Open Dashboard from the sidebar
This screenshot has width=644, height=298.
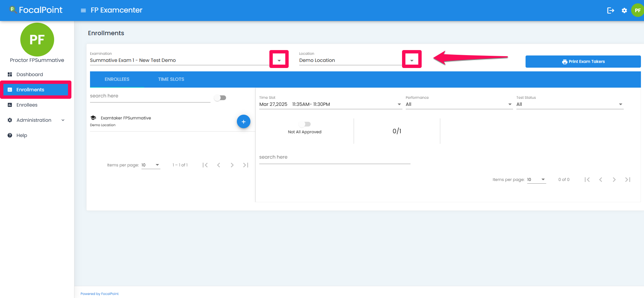click(x=30, y=74)
